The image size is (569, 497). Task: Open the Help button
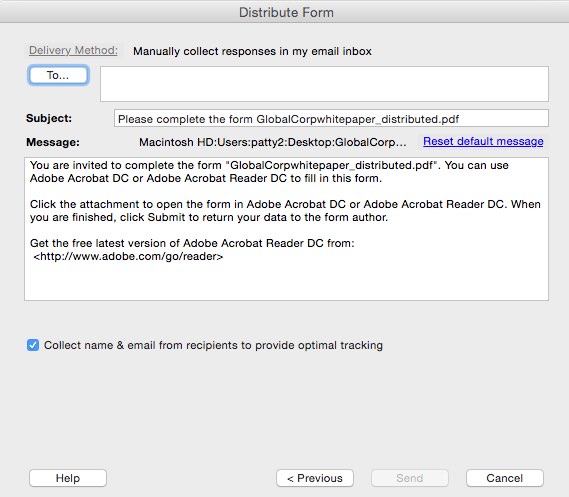[68, 478]
